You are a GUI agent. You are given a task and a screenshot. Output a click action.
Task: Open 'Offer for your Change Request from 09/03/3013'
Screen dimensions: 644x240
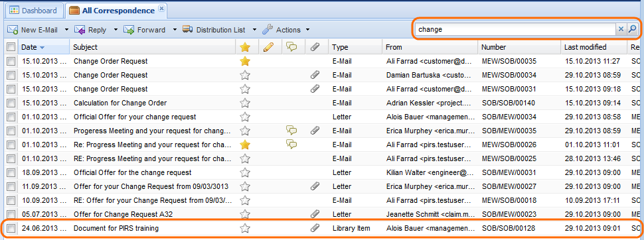point(151,186)
